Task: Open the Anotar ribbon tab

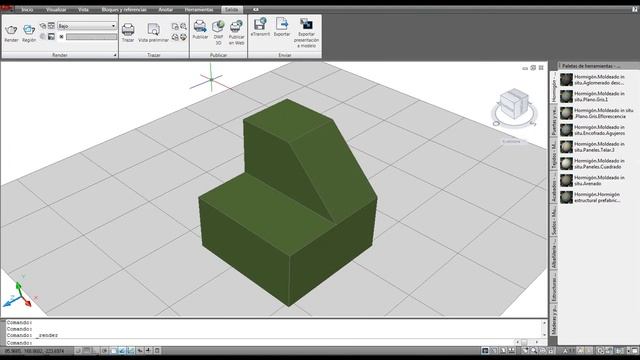Action: point(166,9)
